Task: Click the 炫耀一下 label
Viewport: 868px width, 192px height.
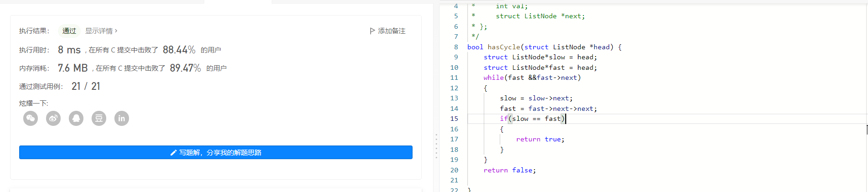Action: pos(34,104)
